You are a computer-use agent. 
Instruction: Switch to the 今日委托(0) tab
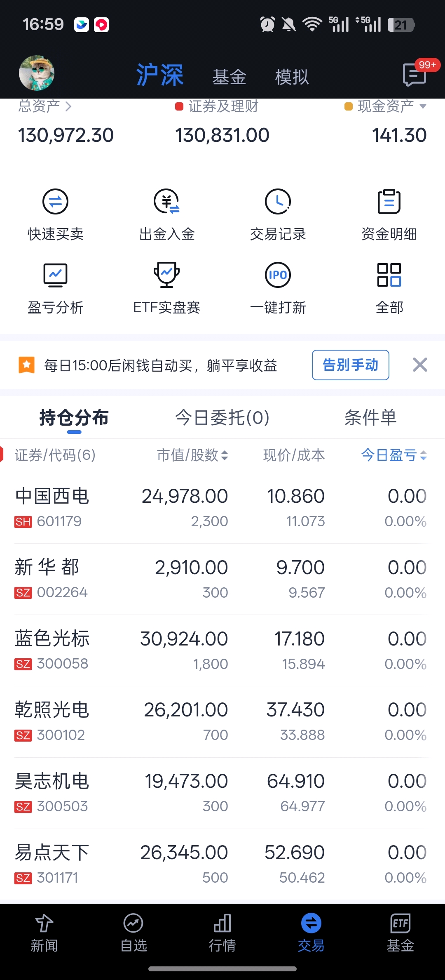pyautogui.click(x=222, y=418)
